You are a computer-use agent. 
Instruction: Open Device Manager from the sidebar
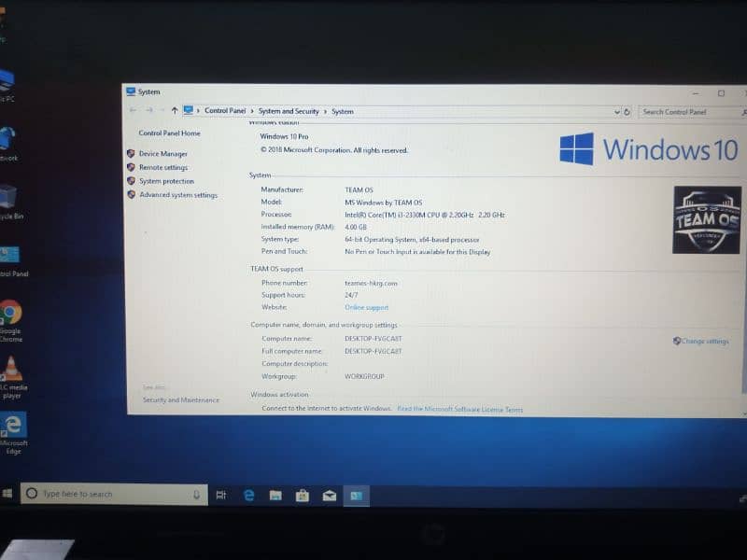(x=162, y=154)
